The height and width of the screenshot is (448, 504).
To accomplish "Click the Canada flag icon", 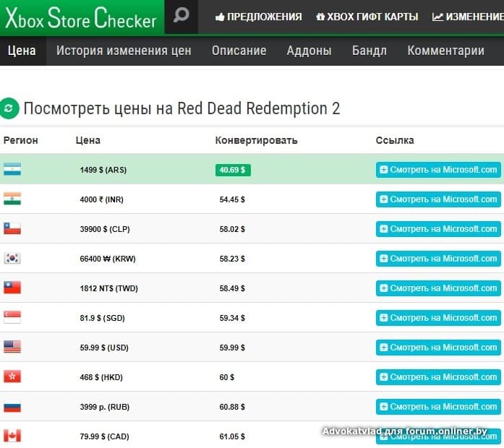I will (12, 436).
